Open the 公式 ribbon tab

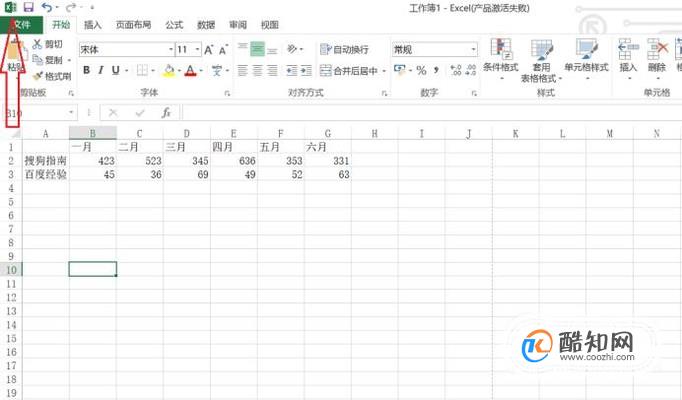pos(174,25)
